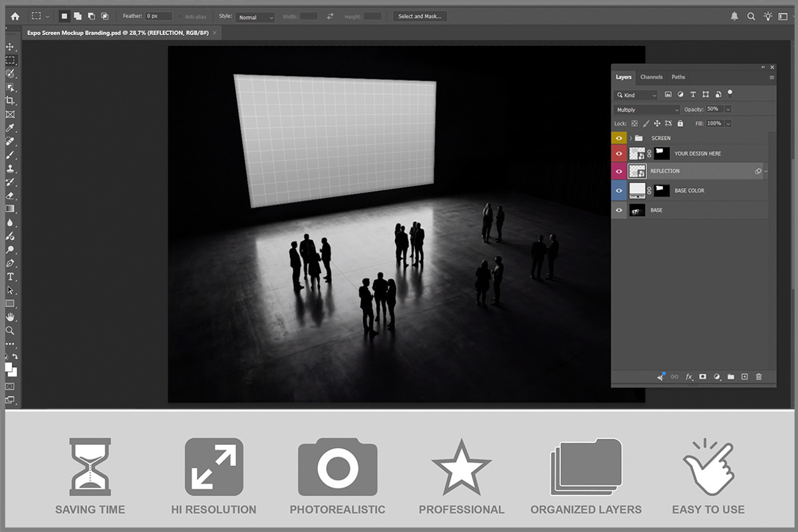Create a new layer plus icon
This screenshot has width=798, height=532.
[x=745, y=377]
